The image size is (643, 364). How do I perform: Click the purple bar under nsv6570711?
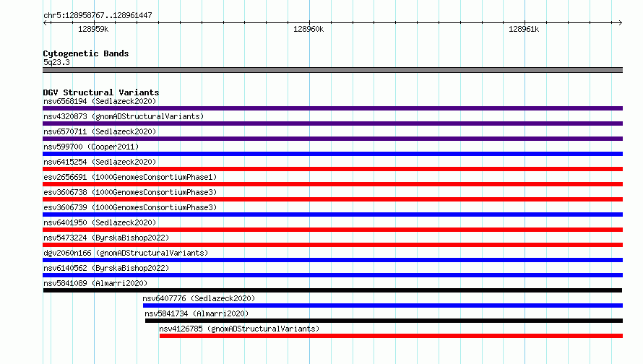coord(332,139)
